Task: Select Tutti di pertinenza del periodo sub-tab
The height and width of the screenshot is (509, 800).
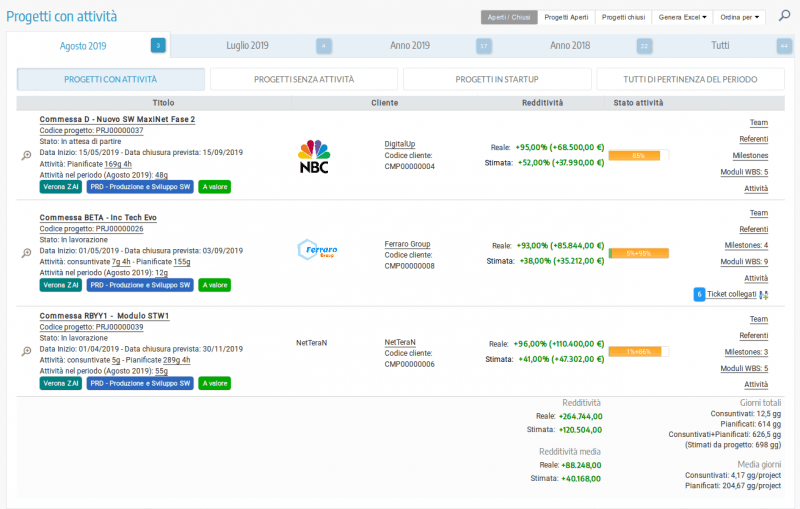Action: pyautogui.click(x=690, y=80)
